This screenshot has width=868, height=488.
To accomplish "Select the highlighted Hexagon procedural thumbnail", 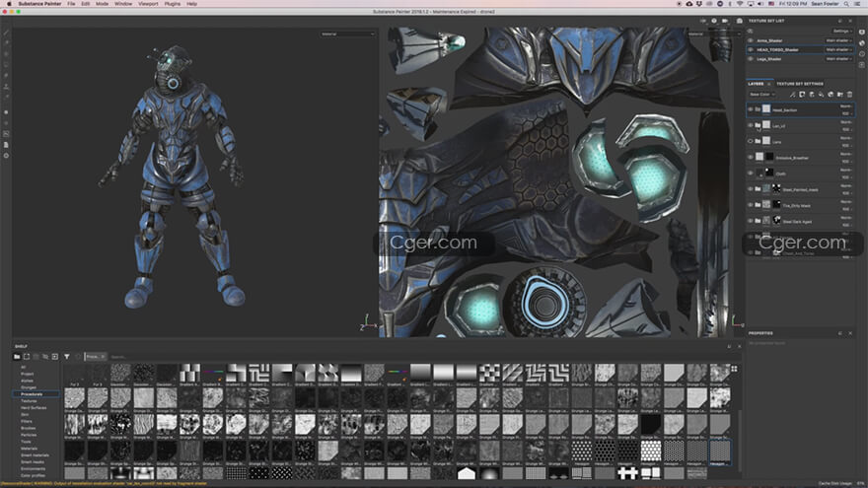I will (x=720, y=452).
